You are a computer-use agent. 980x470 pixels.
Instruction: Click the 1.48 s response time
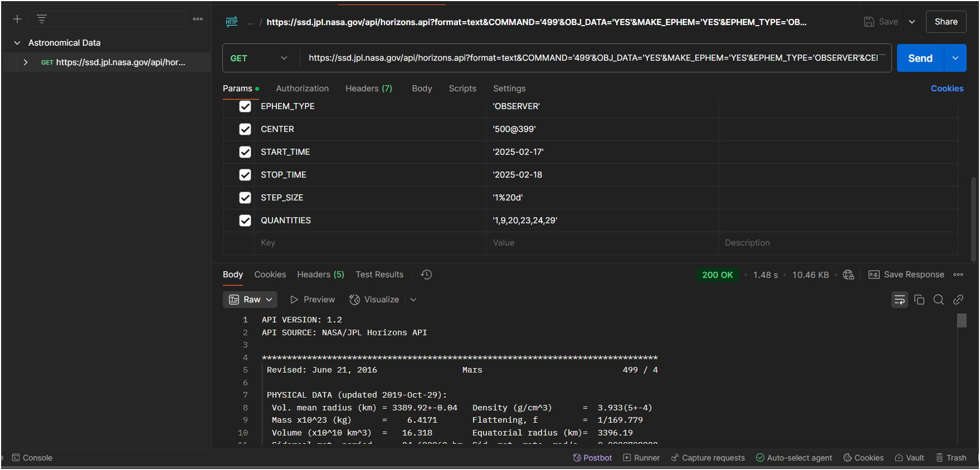[x=766, y=275]
